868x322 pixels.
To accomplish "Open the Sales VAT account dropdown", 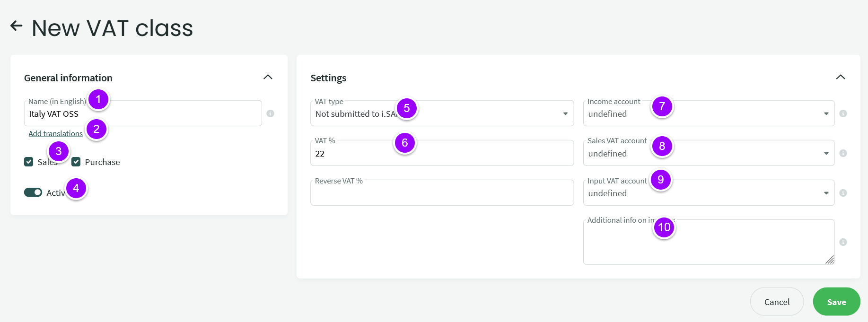I will pos(709,153).
